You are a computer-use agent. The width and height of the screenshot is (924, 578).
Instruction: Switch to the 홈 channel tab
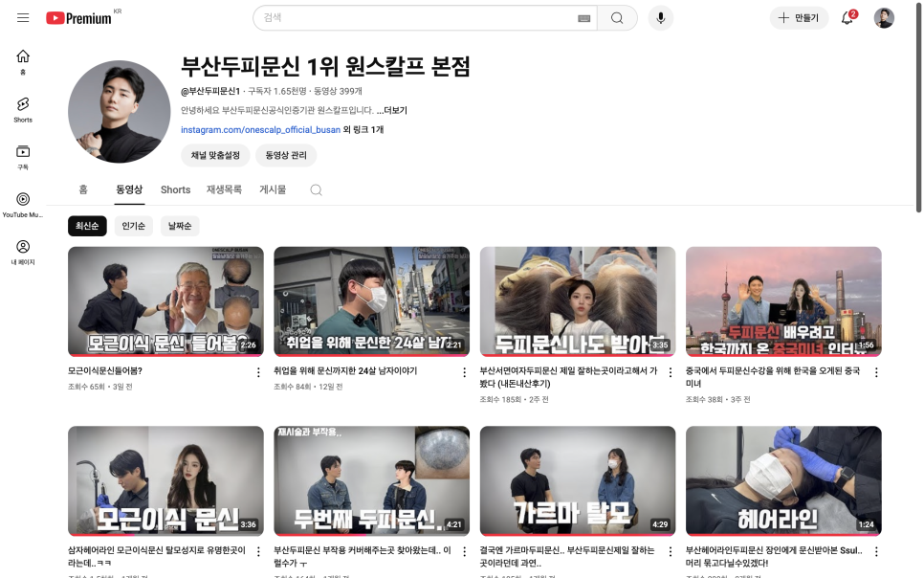coord(83,189)
